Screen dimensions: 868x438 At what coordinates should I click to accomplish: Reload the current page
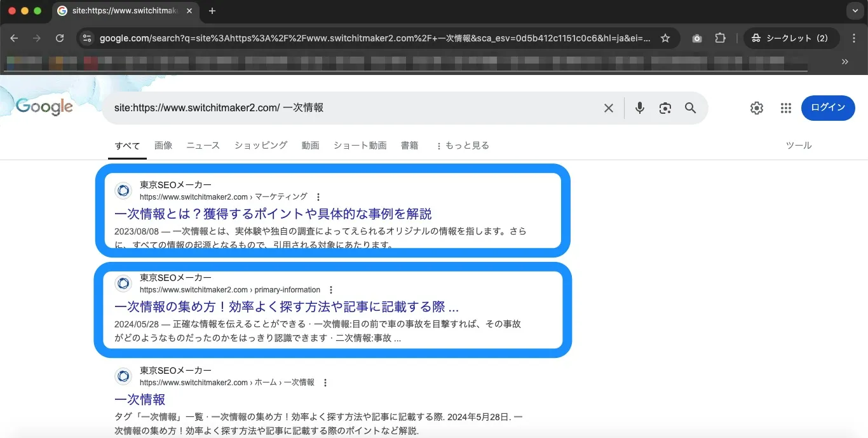[x=60, y=38]
